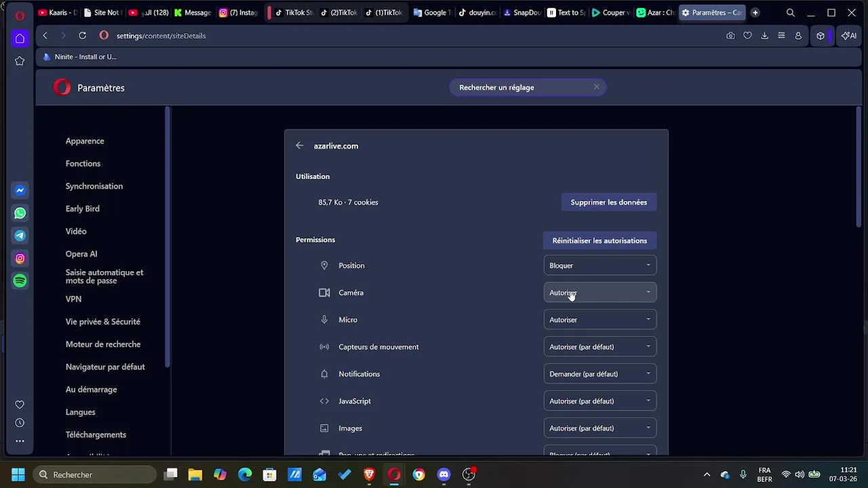Click the settings page vertical scrollbar
The height and width of the screenshot is (488, 868).
(859, 167)
